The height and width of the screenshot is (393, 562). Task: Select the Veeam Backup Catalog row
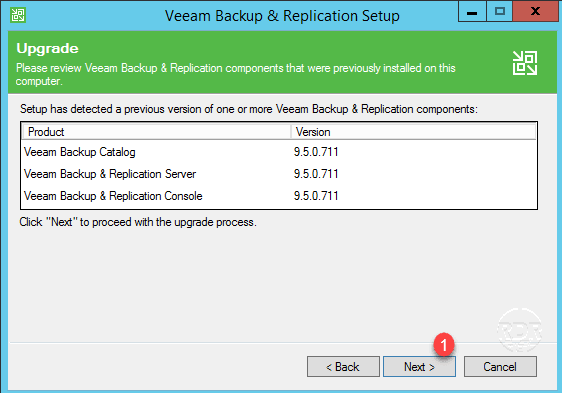tap(279, 152)
